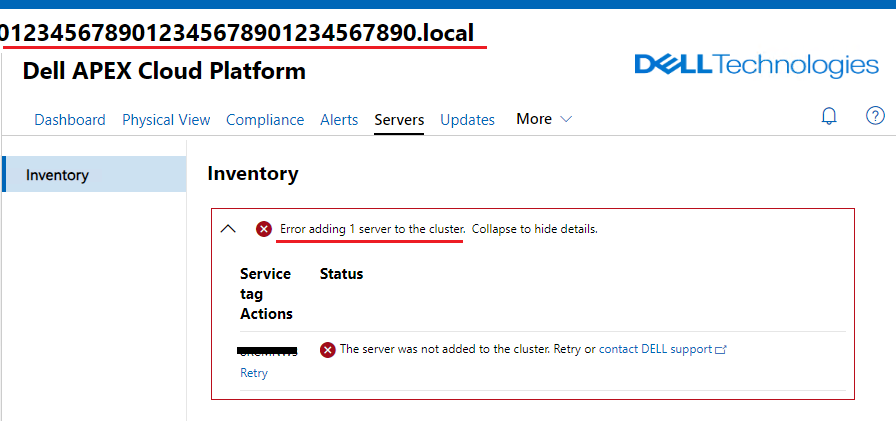Viewport: 896px width, 421px height.
Task: Navigate to the Updates tab
Action: [467, 120]
